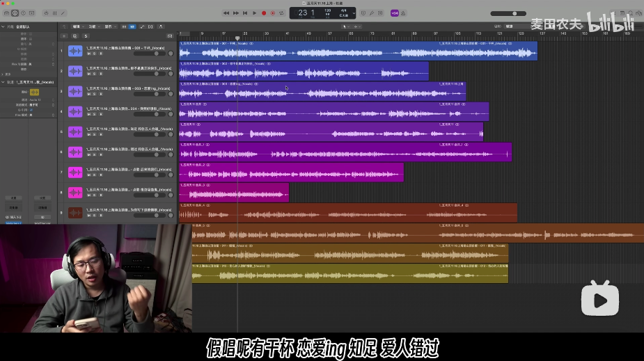Click the grid view icon left of blue one
This screenshot has height=361, width=644.
124,26
